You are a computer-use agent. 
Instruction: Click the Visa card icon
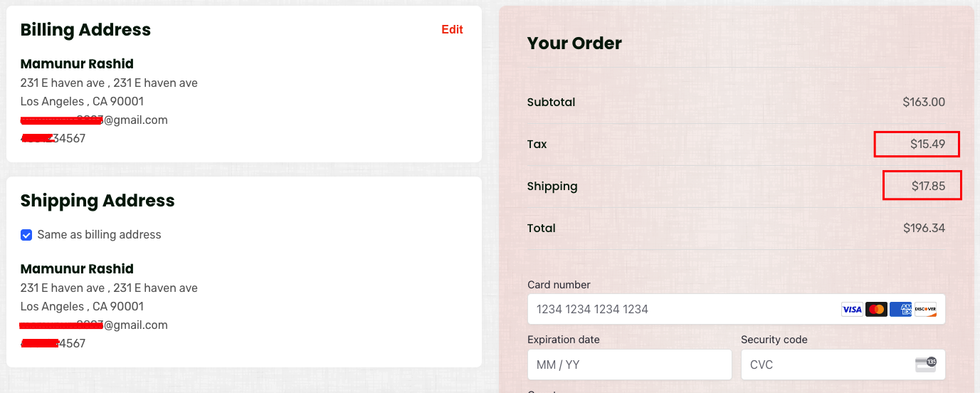(852, 310)
